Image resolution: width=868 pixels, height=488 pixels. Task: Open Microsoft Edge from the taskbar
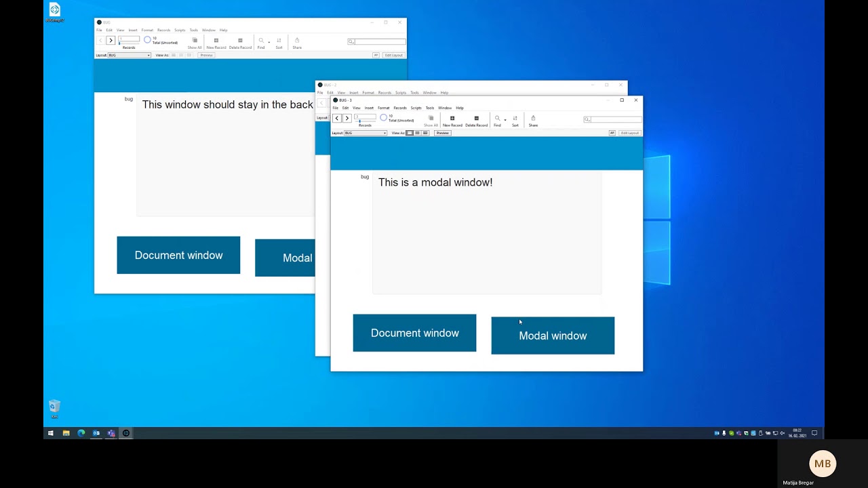(81, 433)
